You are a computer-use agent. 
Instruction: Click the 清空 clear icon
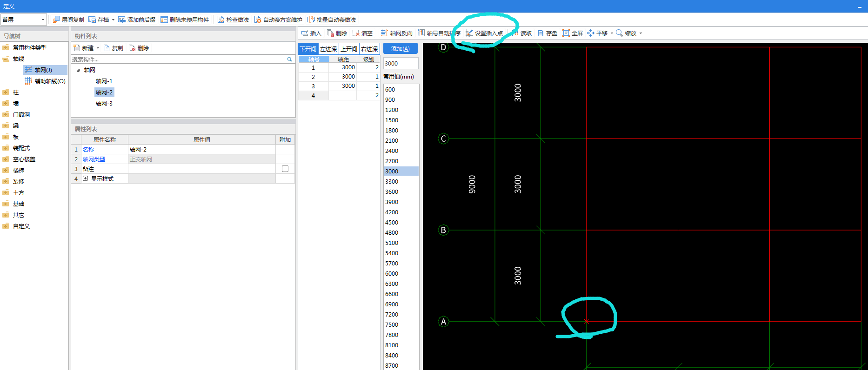click(356, 33)
